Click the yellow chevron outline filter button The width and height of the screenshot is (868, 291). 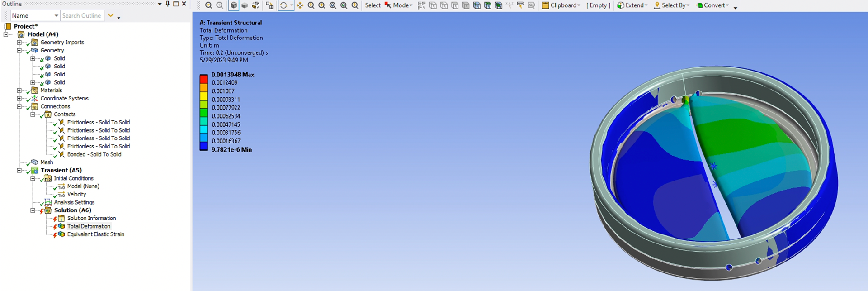110,15
